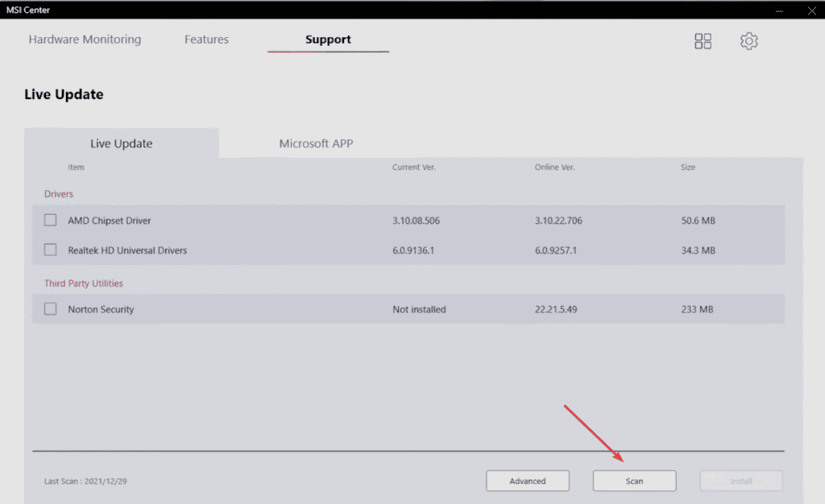Open Advanced update options
Screen dimensions: 825x504
pyautogui.click(x=528, y=481)
